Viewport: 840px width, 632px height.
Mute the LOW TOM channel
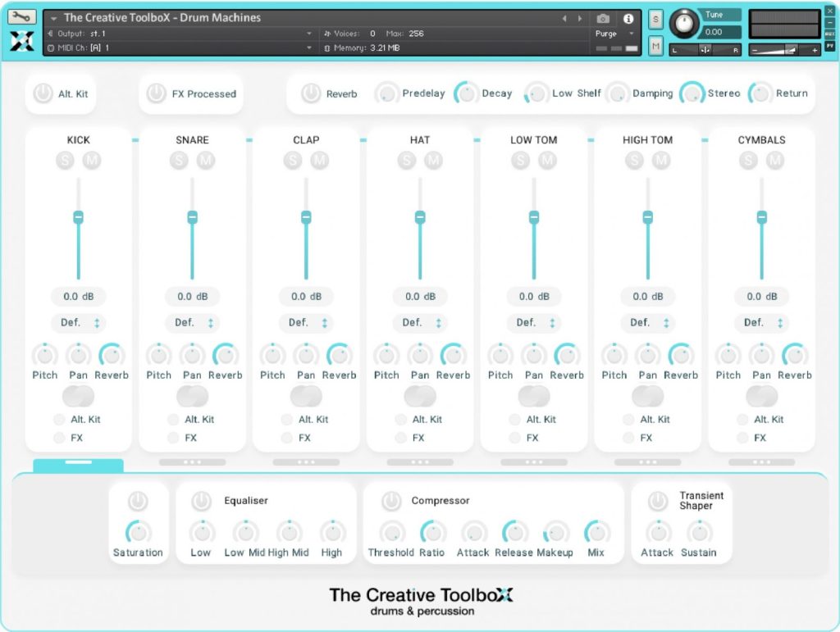click(x=547, y=160)
